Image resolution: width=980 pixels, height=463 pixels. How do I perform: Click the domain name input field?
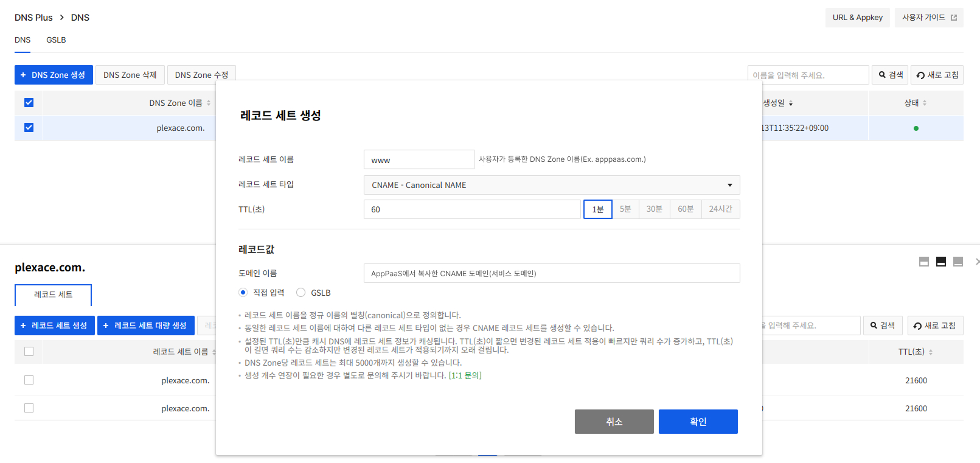(x=551, y=273)
